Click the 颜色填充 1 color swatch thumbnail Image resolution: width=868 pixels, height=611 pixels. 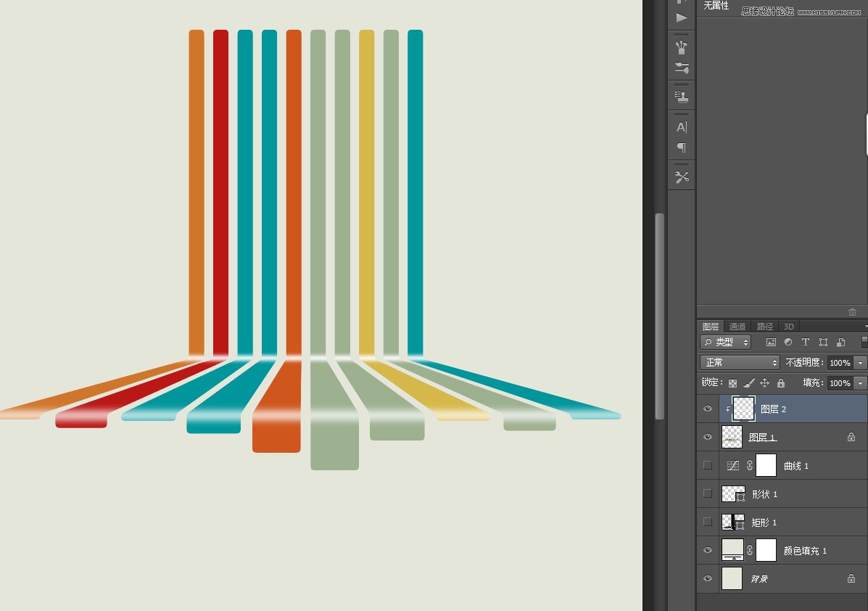point(732,550)
